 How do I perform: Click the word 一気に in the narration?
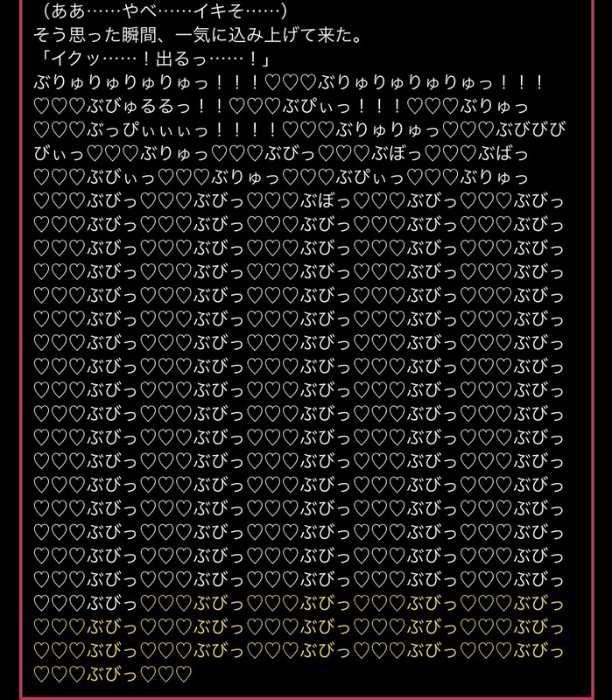(201, 35)
